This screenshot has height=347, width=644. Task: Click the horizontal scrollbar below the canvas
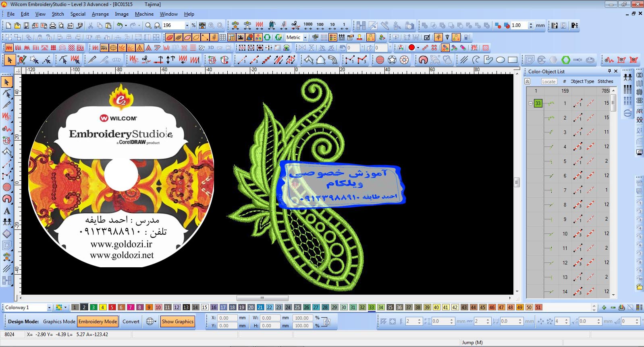point(262,298)
